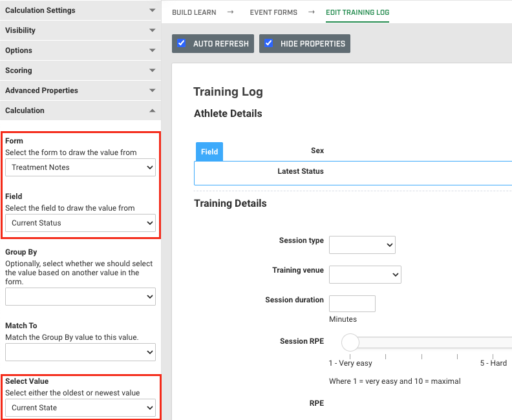The image size is (512, 420).
Task: Click the Training Details section heading
Action: click(230, 204)
